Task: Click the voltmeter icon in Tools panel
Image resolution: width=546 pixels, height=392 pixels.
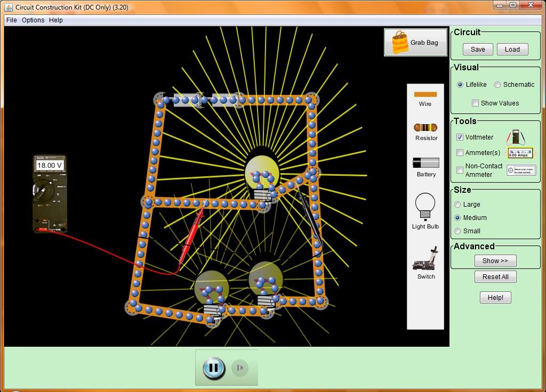Action: click(516, 137)
